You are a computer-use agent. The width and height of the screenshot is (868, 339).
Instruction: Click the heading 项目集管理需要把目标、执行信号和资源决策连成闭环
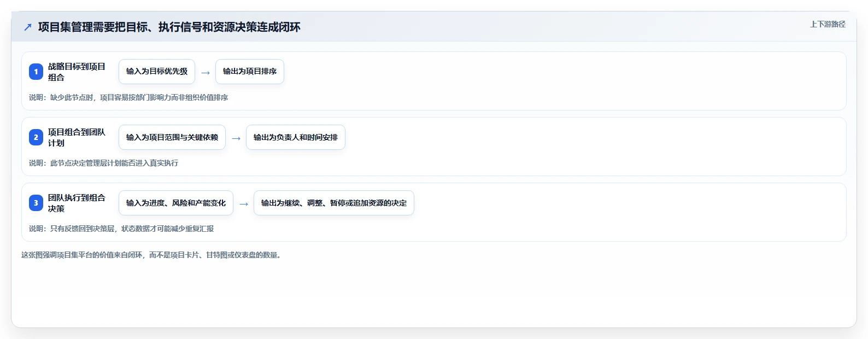(x=169, y=27)
